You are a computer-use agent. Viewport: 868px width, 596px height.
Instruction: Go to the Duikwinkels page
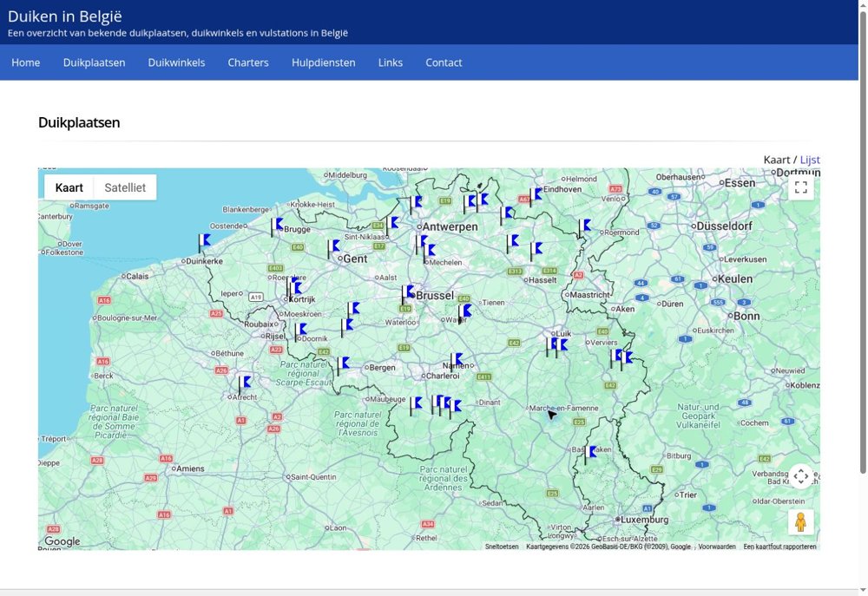pyautogui.click(x=176, y=62)
